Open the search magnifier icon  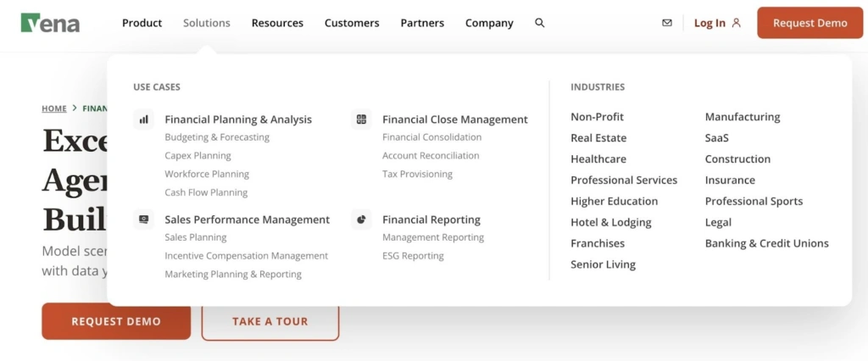point(540,23)
